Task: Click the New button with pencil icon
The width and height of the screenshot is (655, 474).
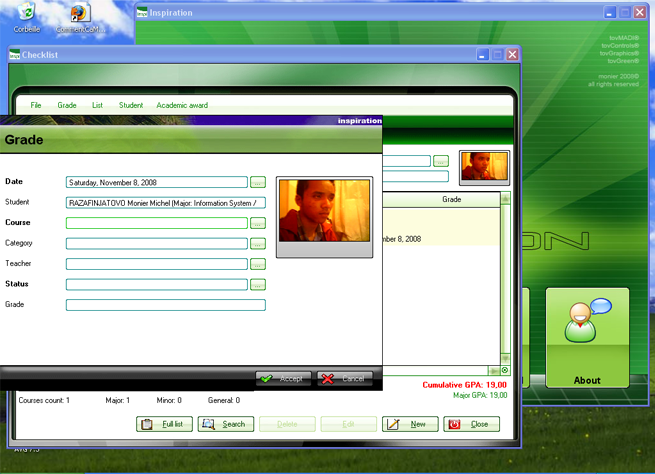Action: coord(409,424)
